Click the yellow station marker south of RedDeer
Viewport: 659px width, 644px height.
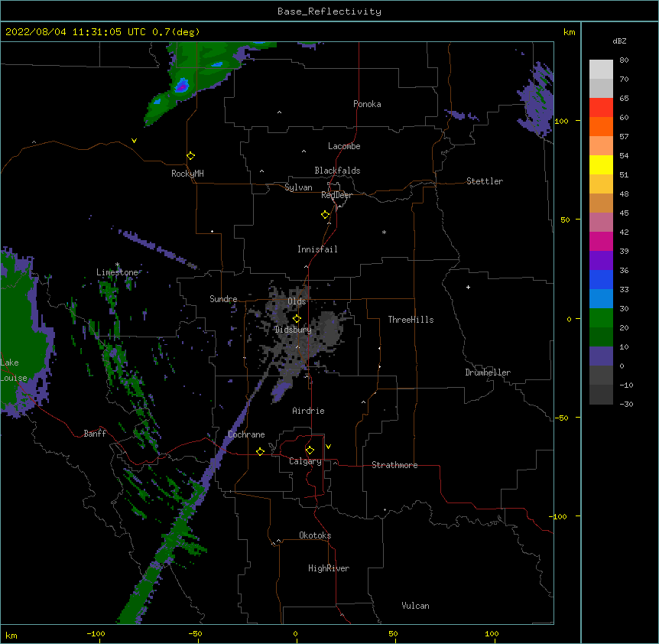tap(325, 215)
